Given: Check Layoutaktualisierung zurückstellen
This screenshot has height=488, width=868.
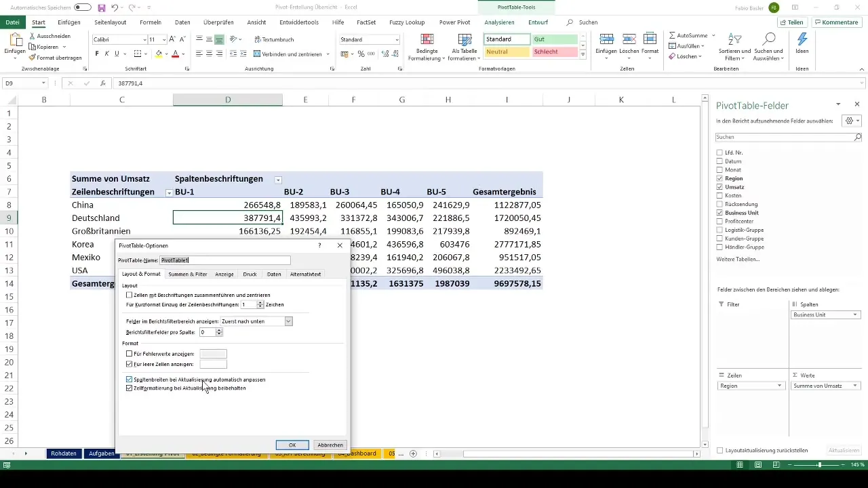Looking at the screenshot, I should pyautogui.click(x=719, y=450).
